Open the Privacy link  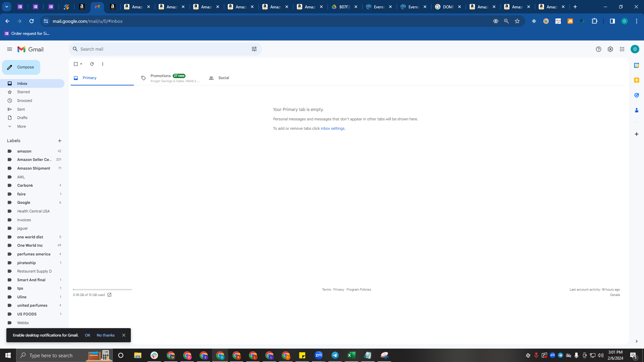point(339,290)
